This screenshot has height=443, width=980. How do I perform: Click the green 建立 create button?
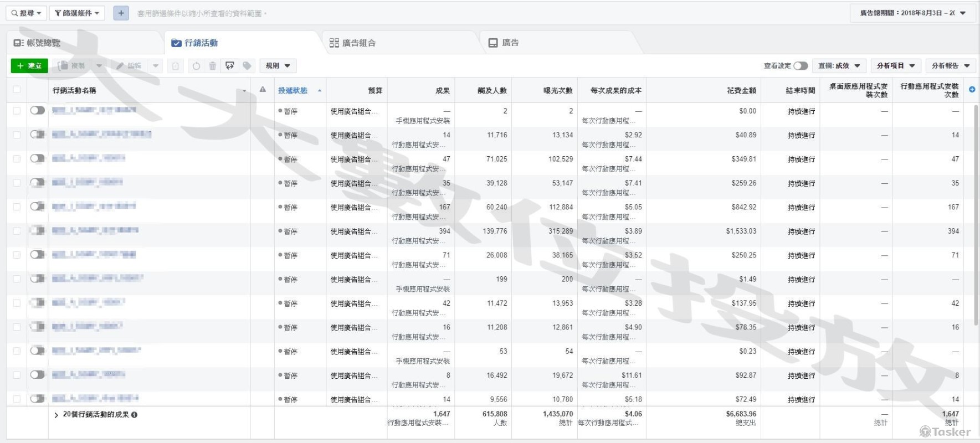coord(29,66)
